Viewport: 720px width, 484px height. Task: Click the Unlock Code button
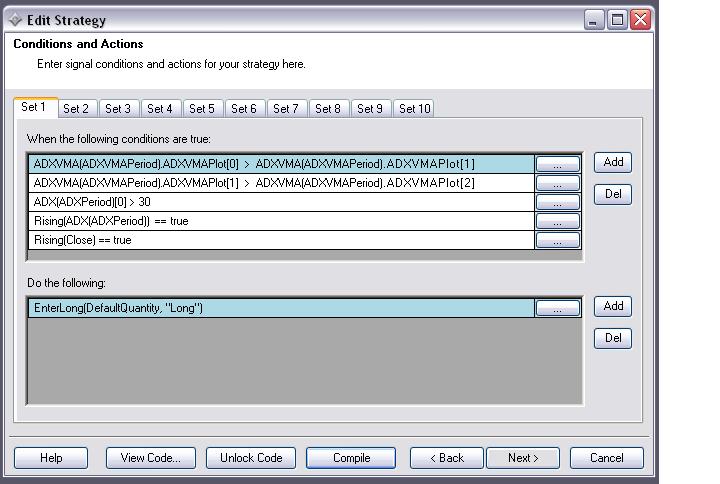[x=251, y=458]
